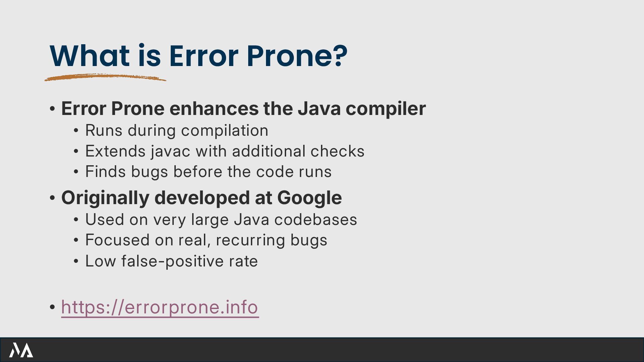Image resolution: width=644 pixels, height=362 pixels.
Task: Click "Used on very large Java codebases" bullet
Action: tap(221, 220)
